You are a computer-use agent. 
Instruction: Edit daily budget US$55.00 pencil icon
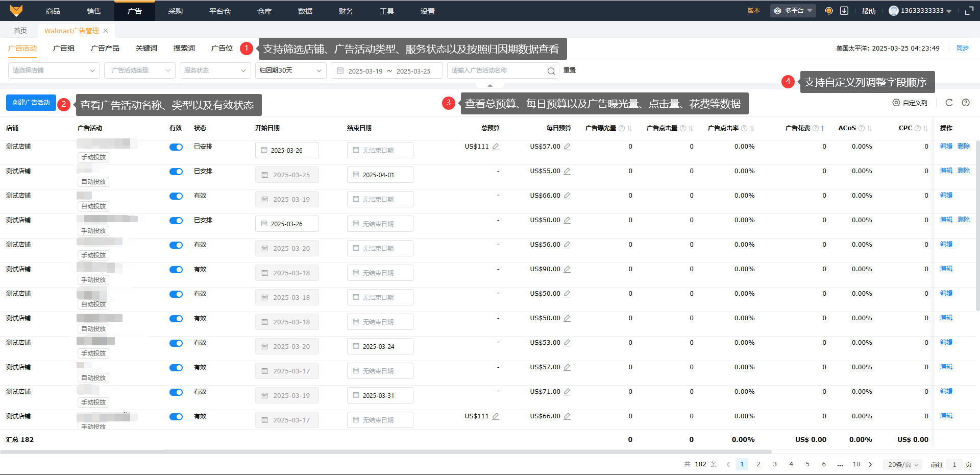click(567, 171)
